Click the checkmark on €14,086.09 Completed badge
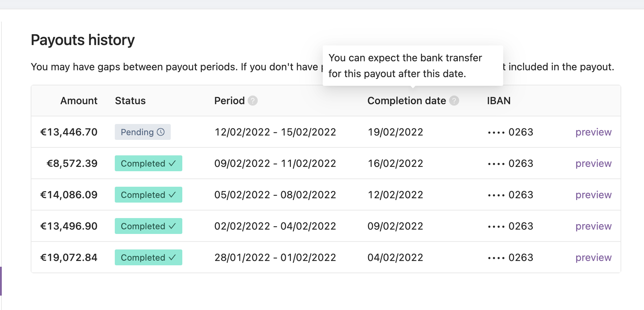 click(172, 195)
